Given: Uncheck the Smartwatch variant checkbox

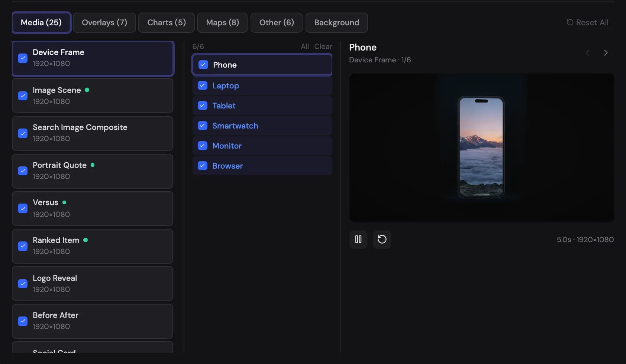Looking at the screenshot, I should point(203,126).
